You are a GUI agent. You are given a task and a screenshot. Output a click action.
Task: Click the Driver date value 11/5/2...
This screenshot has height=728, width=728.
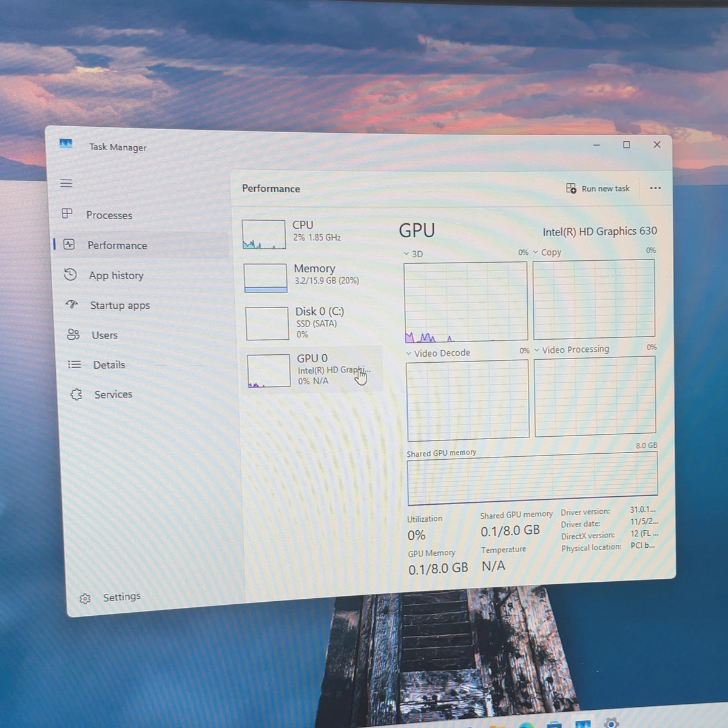(x=644, y=522)
